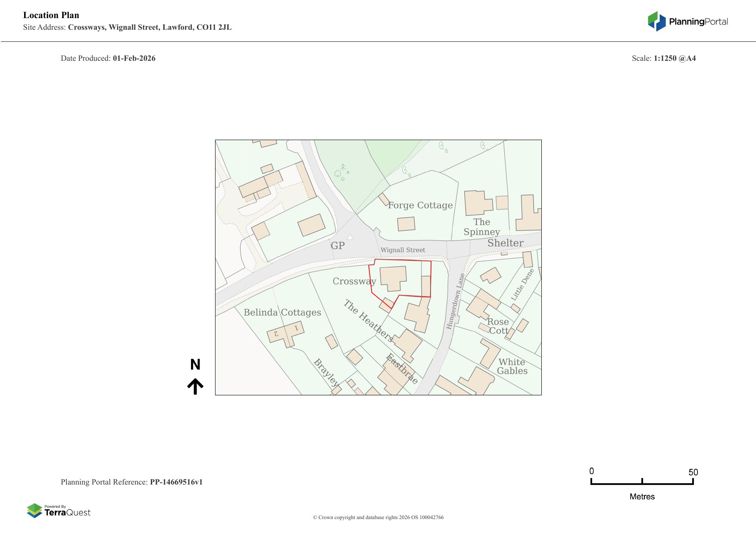Click the TerraQuest layered logo icon

click(34, 511)
